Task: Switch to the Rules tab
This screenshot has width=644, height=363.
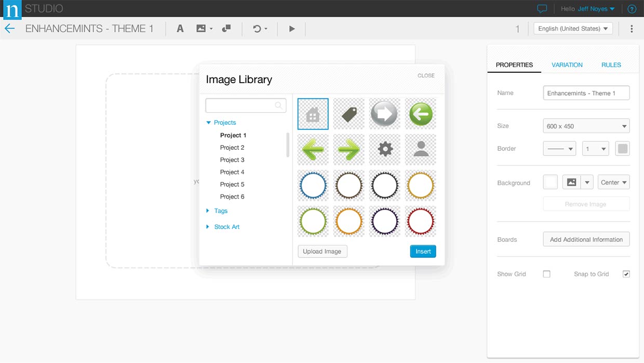Action: point(611,65)
